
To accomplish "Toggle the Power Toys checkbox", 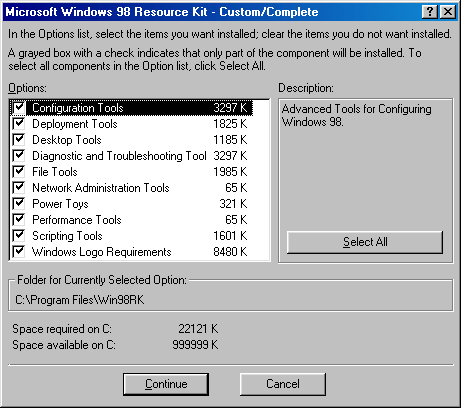I will click(19, 204).
